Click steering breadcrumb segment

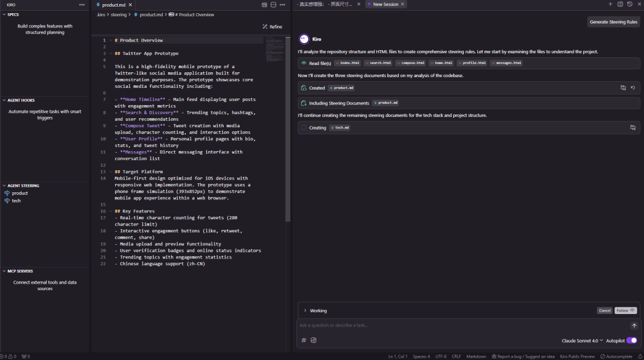click(x=119, y=14)
